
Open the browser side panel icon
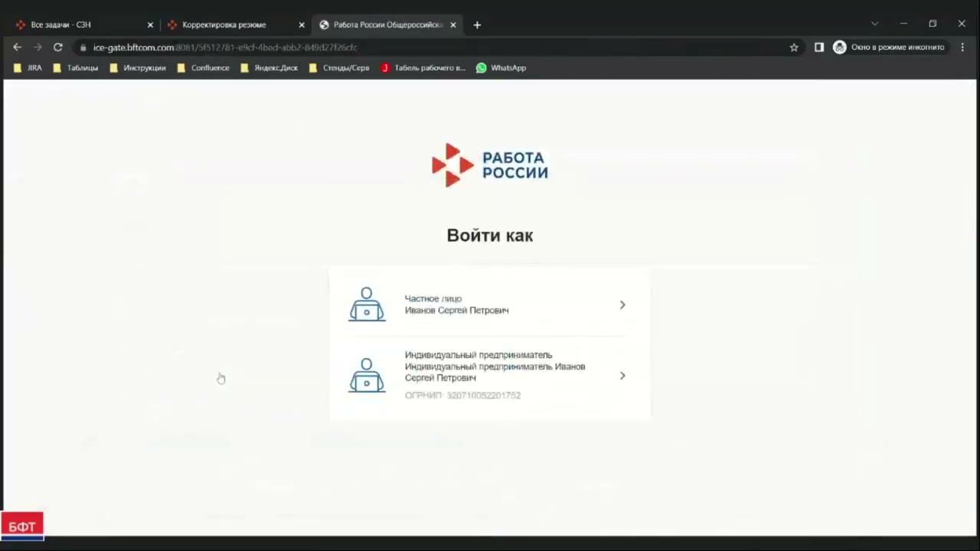(818, 47)
